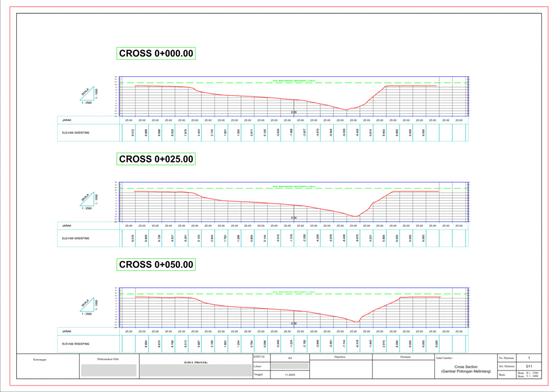Click the 0.00 centerline label in CROSS 0+025.00
The image size is (555, 392).
point(294,218)
